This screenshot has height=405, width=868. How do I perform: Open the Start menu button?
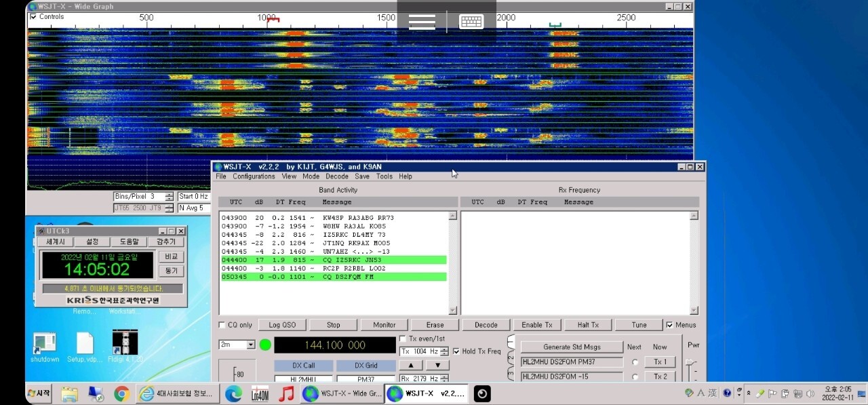[x=39, y=393]
